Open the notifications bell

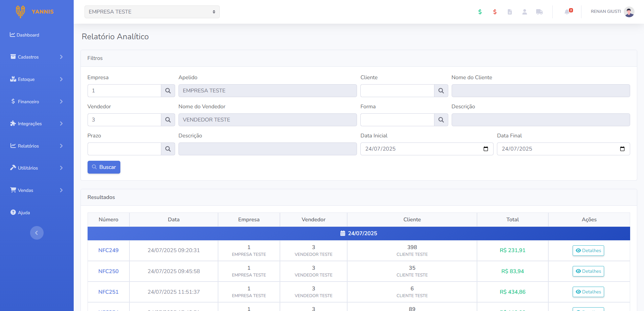[x=567, y=12]
